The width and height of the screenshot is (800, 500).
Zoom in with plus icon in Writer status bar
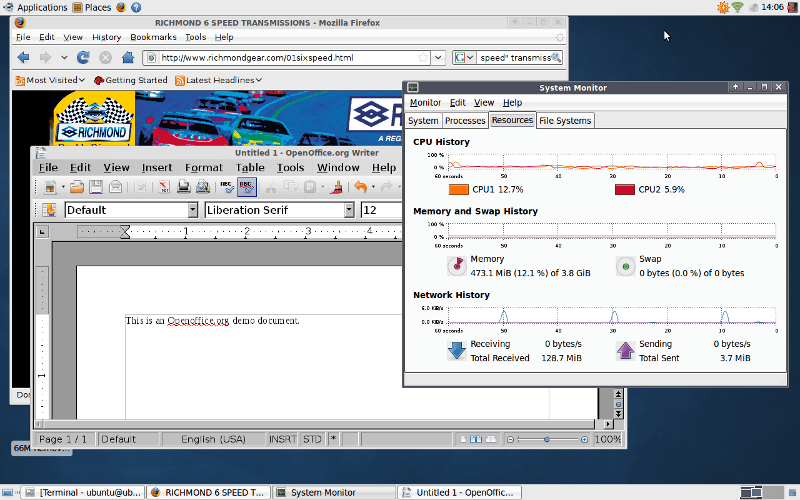584,439
